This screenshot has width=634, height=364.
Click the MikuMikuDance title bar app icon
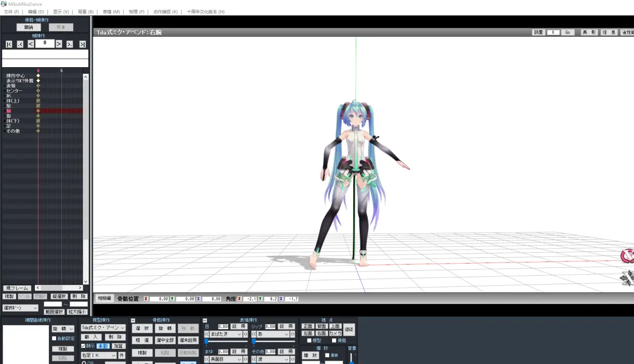click(x=4, y=4)
